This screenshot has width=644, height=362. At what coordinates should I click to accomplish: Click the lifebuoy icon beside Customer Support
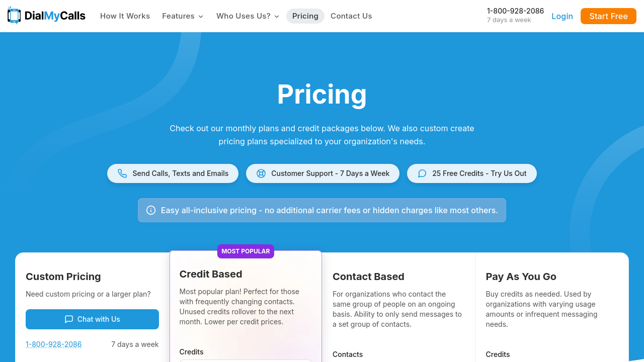pyautogui.click(x=261, y=173)
